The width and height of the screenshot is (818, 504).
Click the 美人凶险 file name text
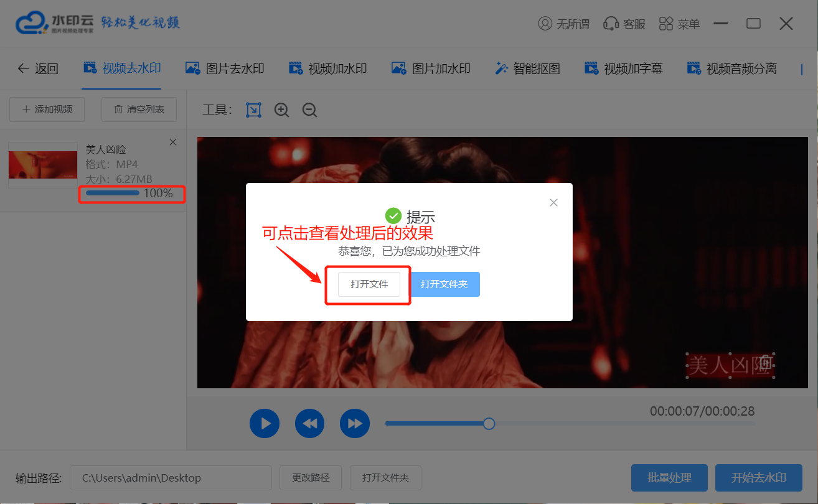105,149
